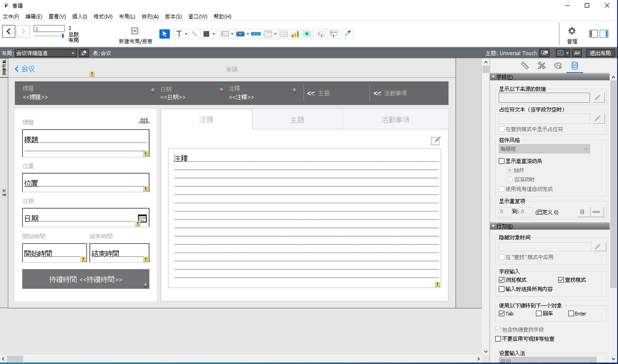
Task: Select the Text tool in the toolbar
Action: pyautogui.click(x=179, y=34)
